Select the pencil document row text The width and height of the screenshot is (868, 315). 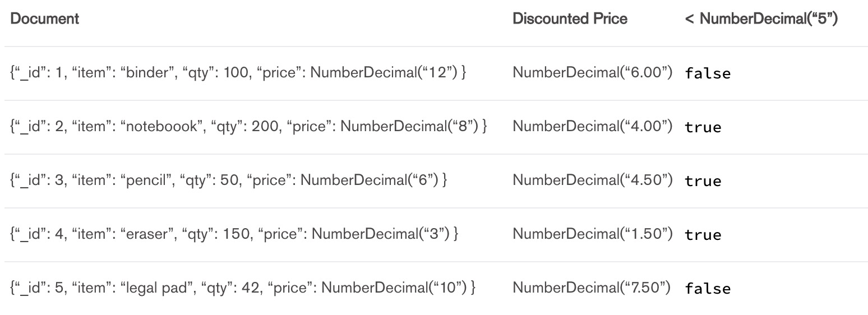229,180
